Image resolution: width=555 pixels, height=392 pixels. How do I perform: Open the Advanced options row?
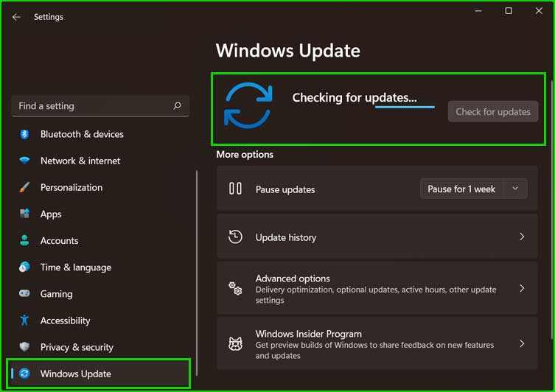377,288
